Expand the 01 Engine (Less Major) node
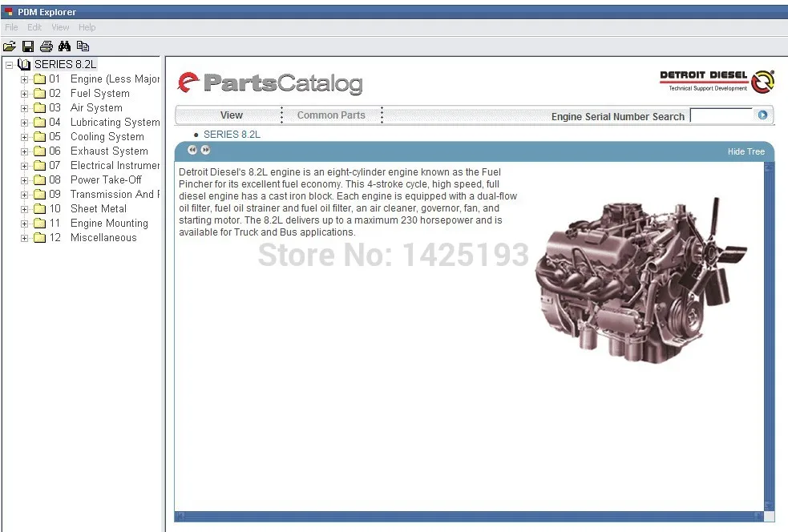The image size is (788, 532). click(24, 79)
